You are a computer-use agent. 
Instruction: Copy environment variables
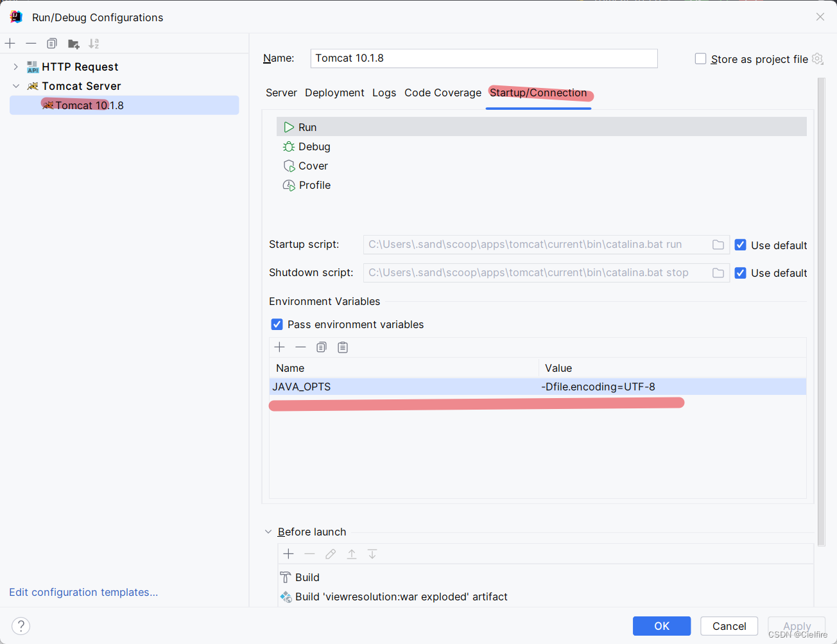(322, 347)
